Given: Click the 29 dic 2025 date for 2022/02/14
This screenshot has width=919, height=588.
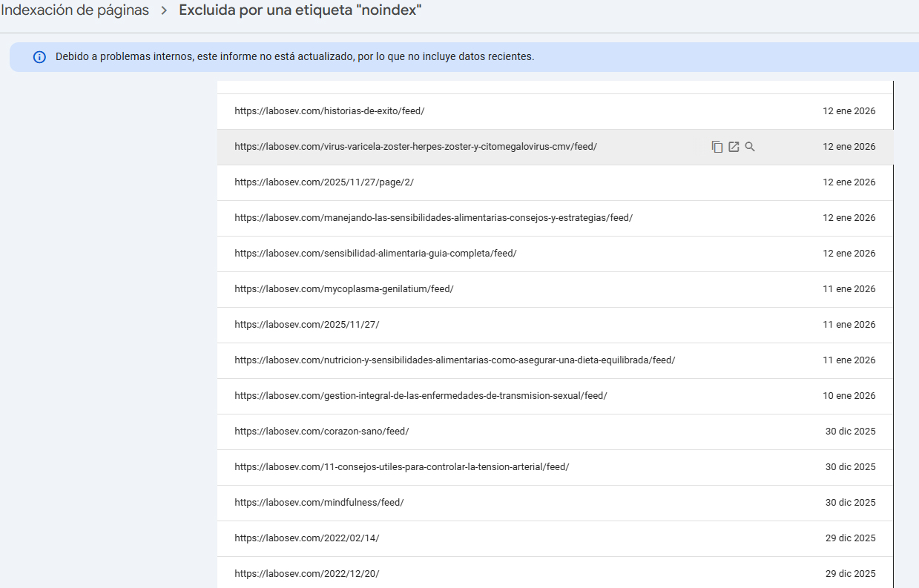Looking at the screenshot, I should point(850,538).
